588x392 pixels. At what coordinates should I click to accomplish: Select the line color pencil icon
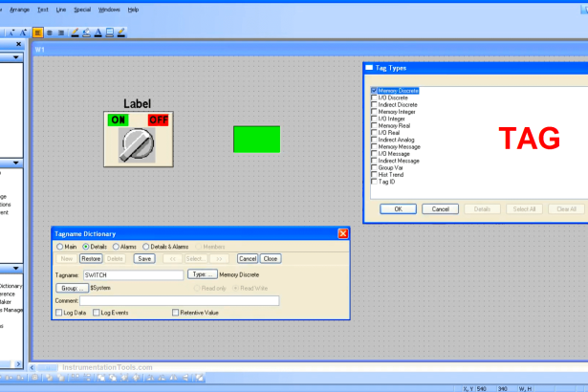75,32
